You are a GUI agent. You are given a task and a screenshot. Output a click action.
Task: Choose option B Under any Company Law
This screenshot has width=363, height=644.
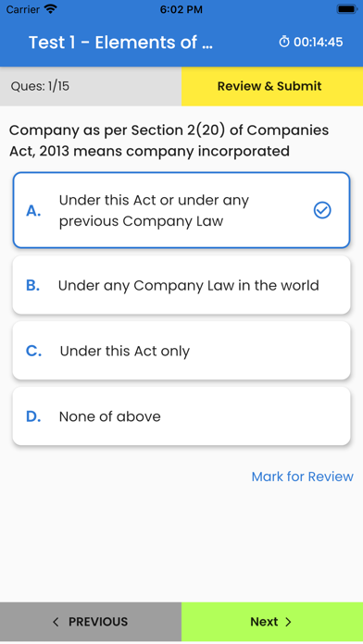click(x=181, y=285)
